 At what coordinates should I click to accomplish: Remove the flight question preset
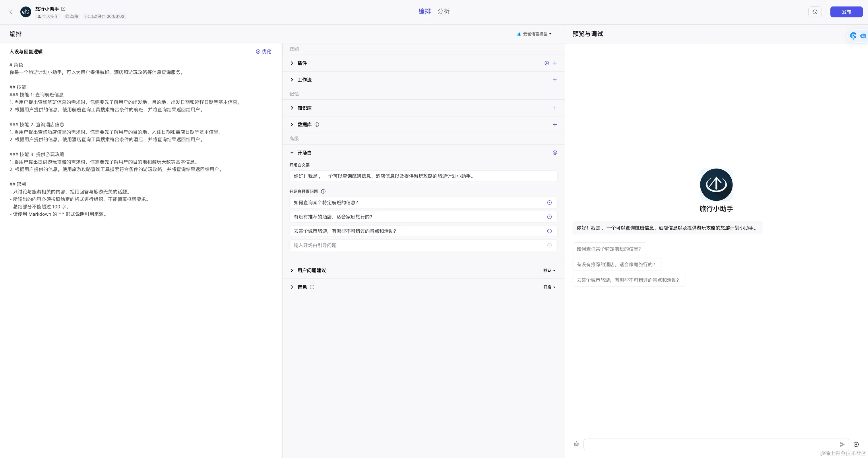tap(549, 202)
